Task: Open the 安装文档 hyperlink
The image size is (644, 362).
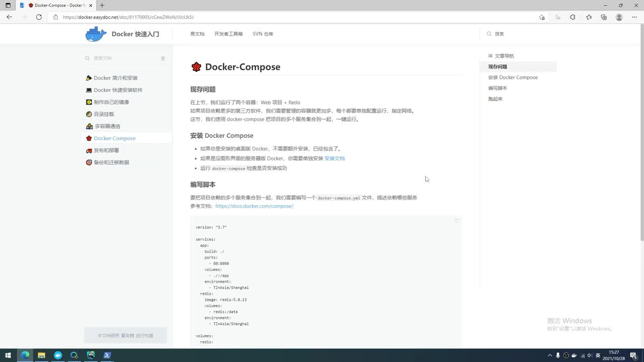Action: click(335, 158)
